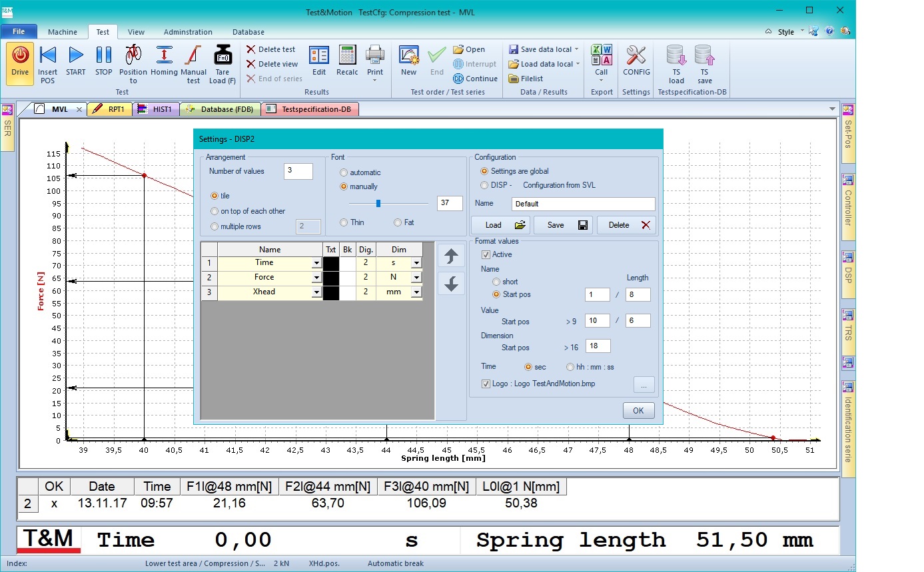Viewport: 924px width, 572px height.
Task: Click Delete view in ribbon
Action: point(272,64)
